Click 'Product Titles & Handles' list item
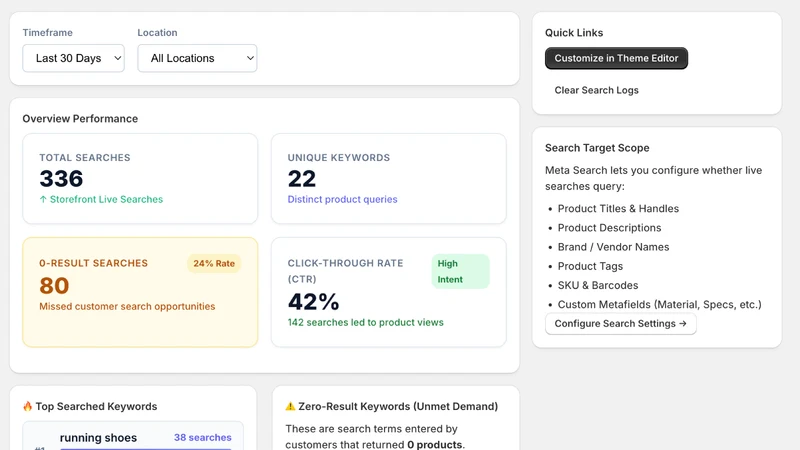This screenshot has width=800, height=450. (x=618, y=209)
